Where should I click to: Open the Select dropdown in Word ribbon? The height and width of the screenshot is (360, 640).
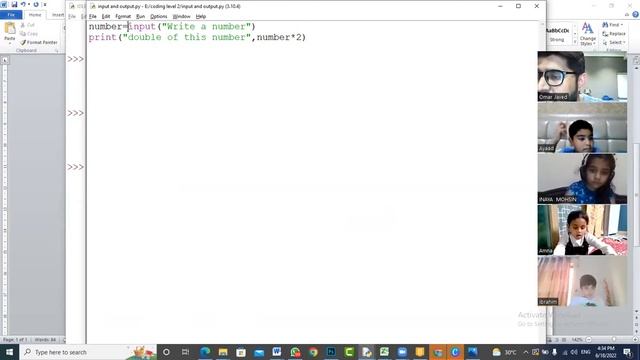(614, 42)
